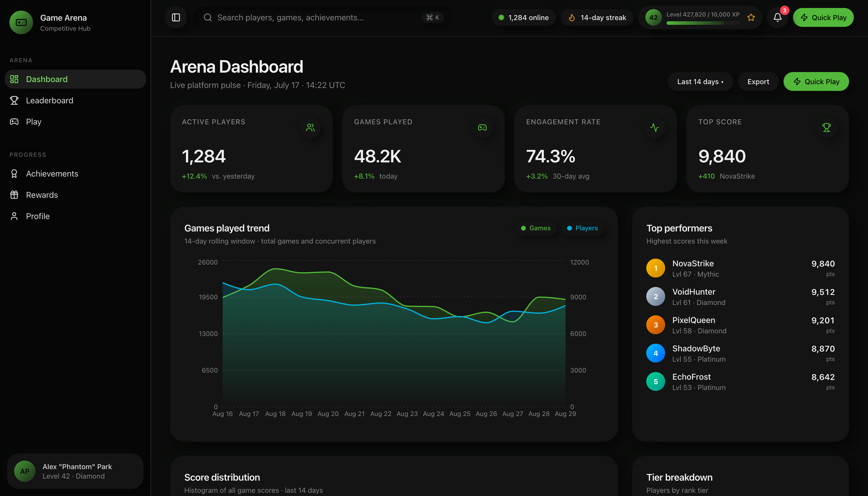Image resolution: width=868 pixels, height=496 pixels.
Task: Click the Games Played controller icon
Action: (x=482, y=128)
